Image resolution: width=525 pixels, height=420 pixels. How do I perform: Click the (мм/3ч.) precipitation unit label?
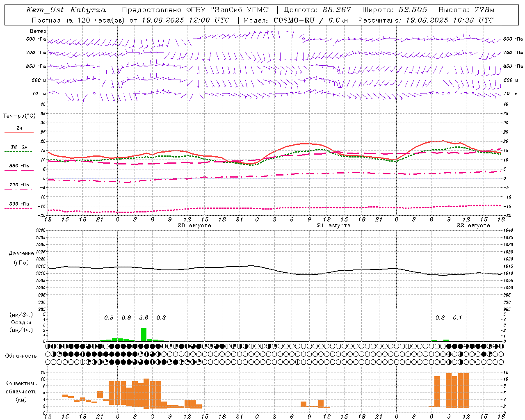coord(21,315)
